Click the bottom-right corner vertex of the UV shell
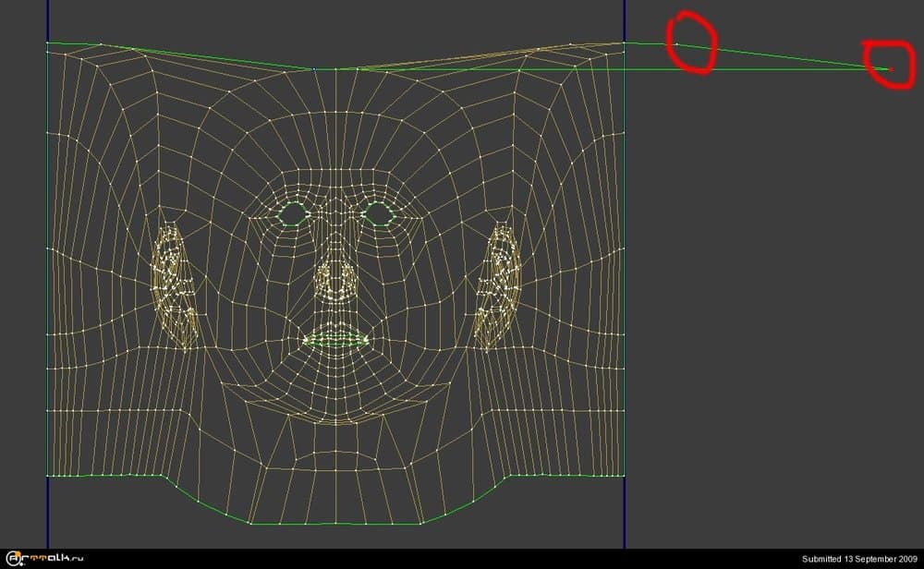 coord(625,476)
